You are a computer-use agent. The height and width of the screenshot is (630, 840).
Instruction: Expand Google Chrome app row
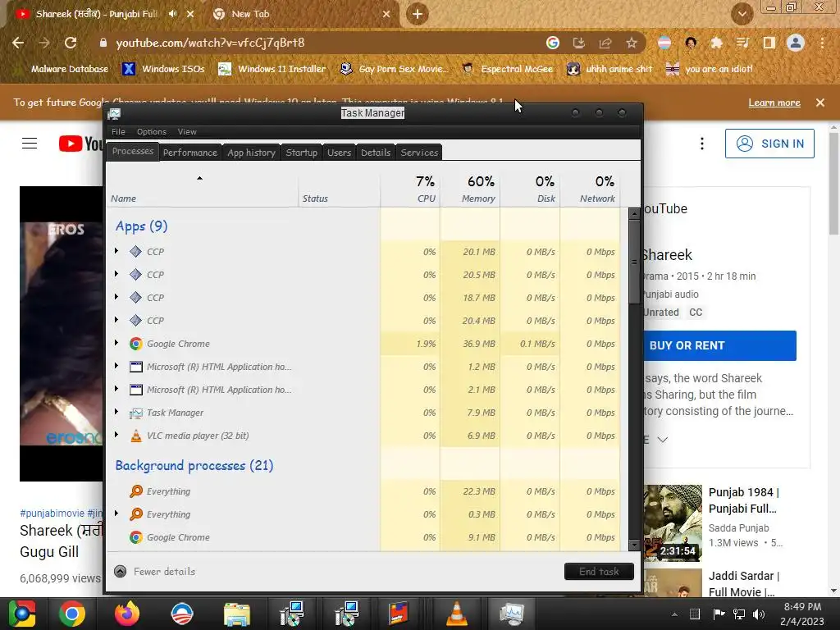[116, 343]
